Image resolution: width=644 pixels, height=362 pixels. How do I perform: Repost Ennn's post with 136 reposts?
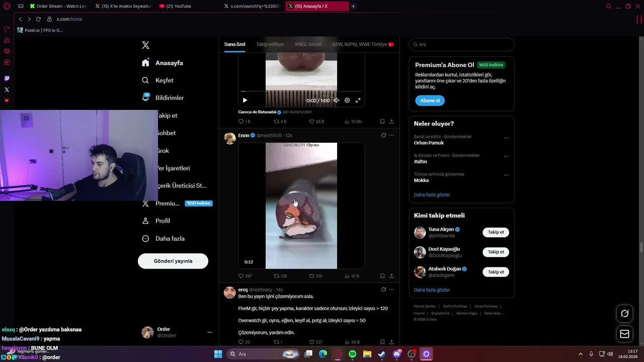point(280,276)
